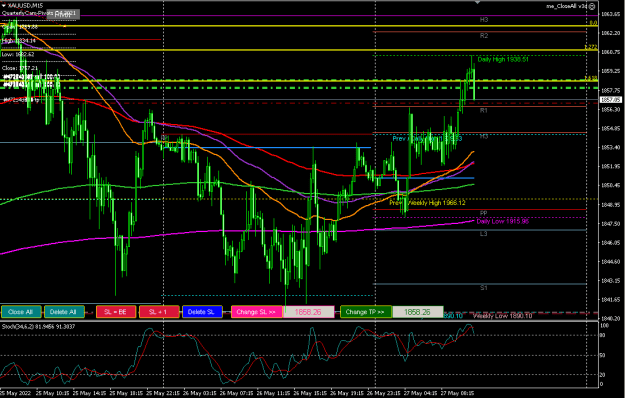Click the L3 level label
The width and height of the screenshot is (625, 398).
pos(483,234)
